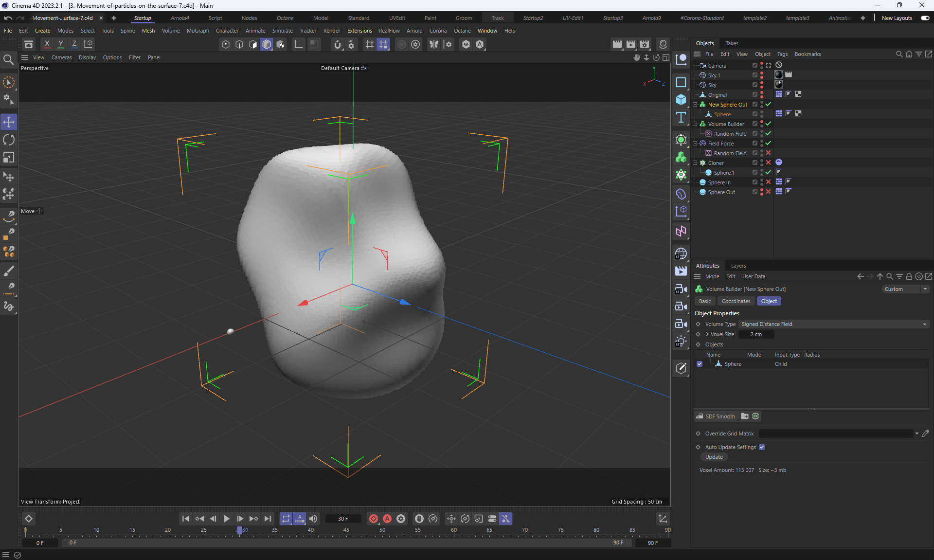Open the MoGraph menu
Viewport: 934px width, 560px height.
[198, 31]
